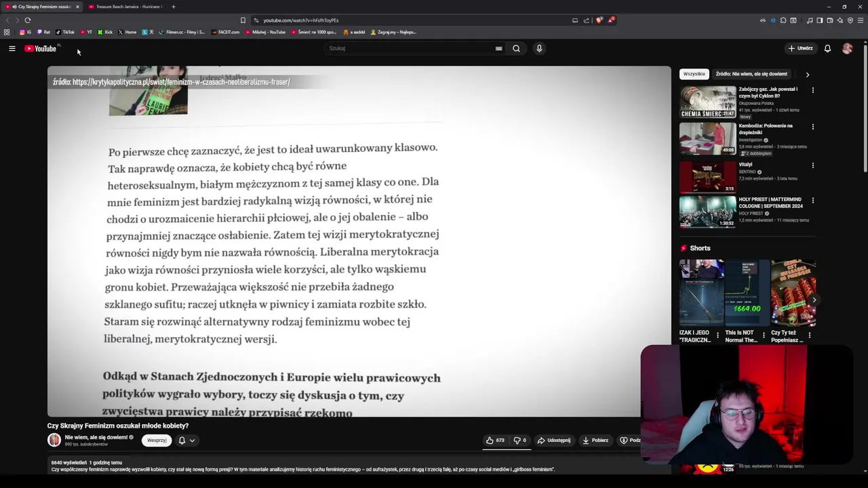Screen dimensions: 868x488
Task: Open options for the 'Zabójczy gaz' video
Action: 813,90
